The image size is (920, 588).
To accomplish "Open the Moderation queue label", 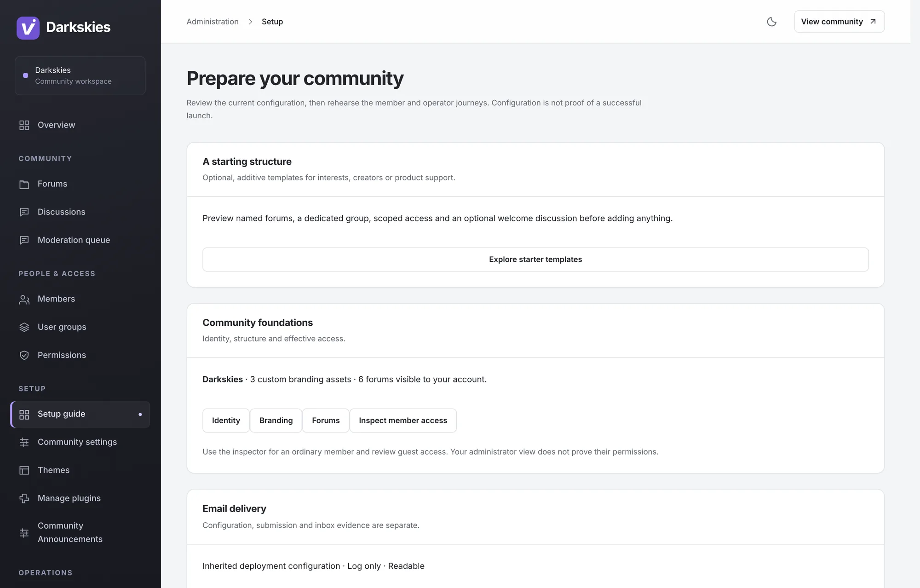I will [74, 240].
